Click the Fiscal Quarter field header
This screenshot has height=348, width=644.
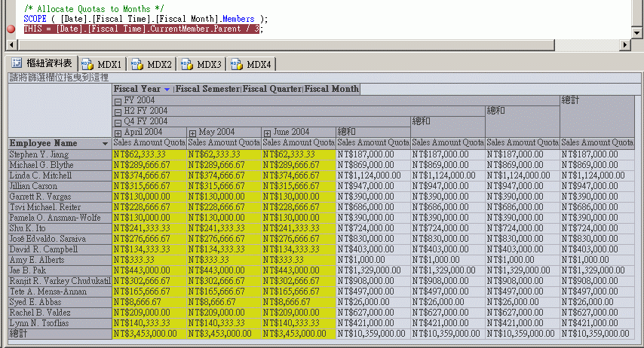[x=272, y=89]
